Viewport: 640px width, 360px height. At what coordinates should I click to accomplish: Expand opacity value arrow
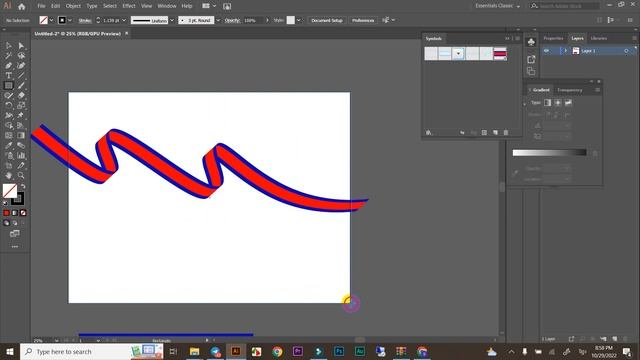(x=267, y=20)
